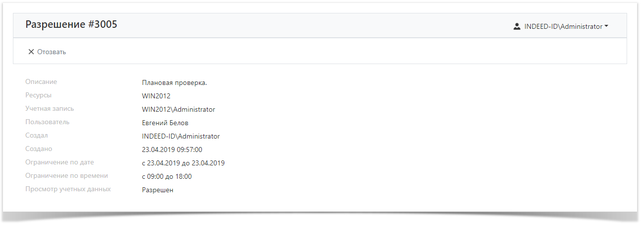The image size is (644, 226).
Task: Open the INDEED-ID\Administrator account menu in header
Action: 563,26
